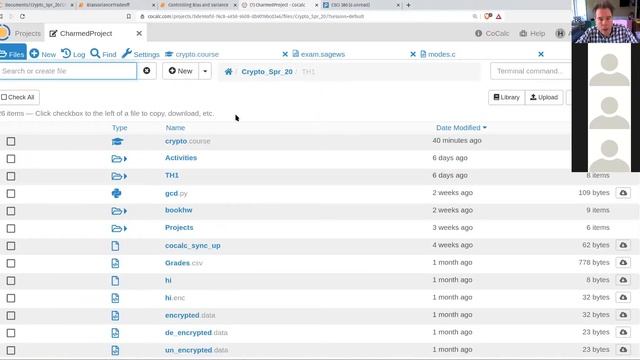Download de_encrypted.data with the cloud icon

623,332
